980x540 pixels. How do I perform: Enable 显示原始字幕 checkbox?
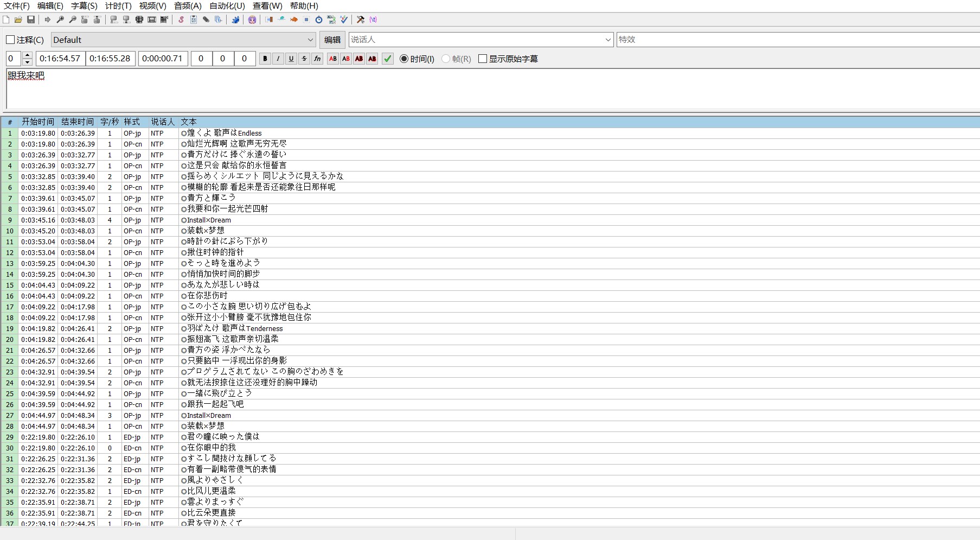[483, 59]
